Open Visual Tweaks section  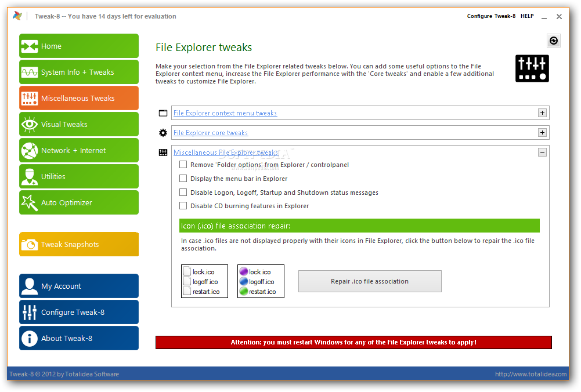coord(79,124)
